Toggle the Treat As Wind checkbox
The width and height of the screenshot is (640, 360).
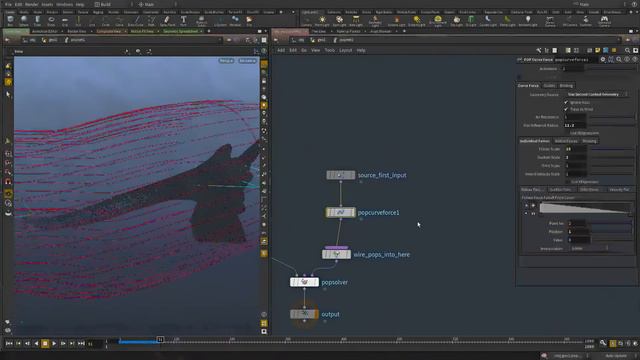(566, 109)
